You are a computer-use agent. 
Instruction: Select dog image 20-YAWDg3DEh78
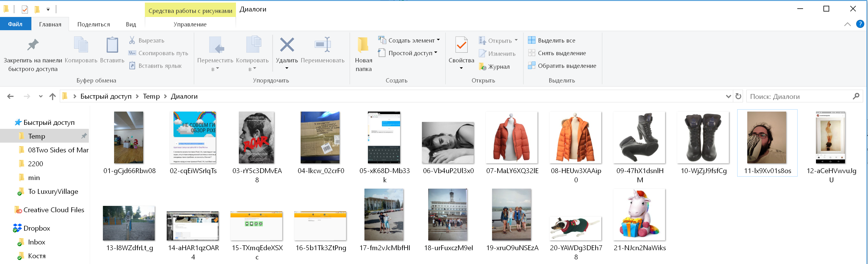pos(576,228)
